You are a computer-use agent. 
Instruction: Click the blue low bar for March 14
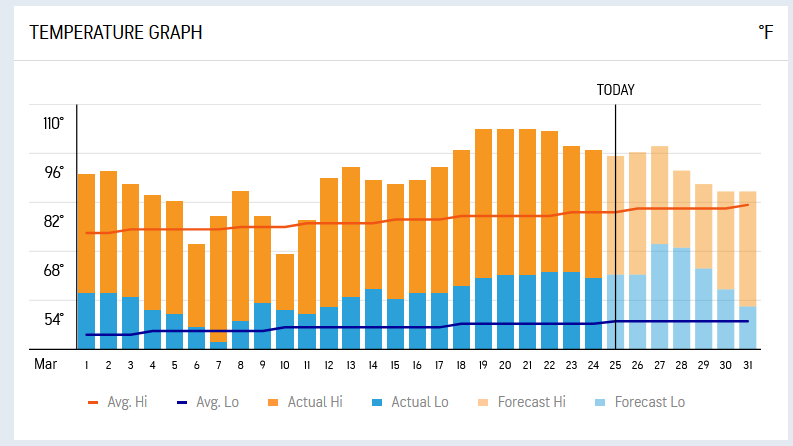tap(373, 319)
